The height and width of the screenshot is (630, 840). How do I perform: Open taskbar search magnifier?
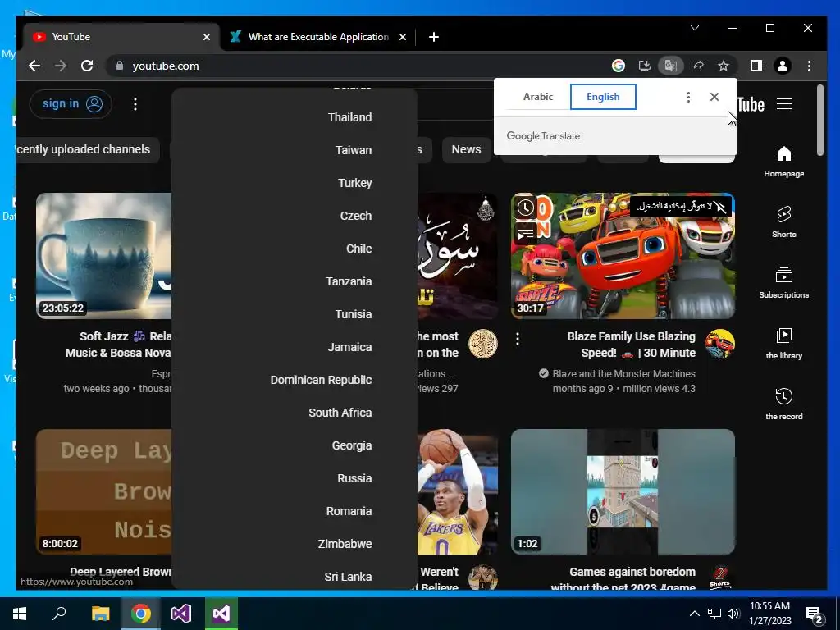point(59,614)
